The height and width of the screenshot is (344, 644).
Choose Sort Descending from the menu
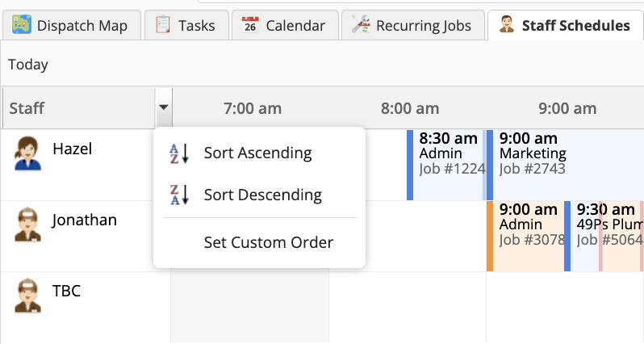(x=262, y=195)
